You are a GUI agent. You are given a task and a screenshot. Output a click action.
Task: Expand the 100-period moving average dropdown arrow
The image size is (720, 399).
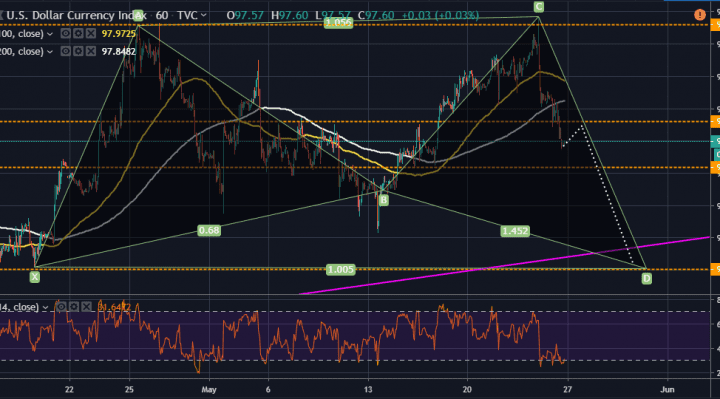pyautogui.click(x=50, y=34)
